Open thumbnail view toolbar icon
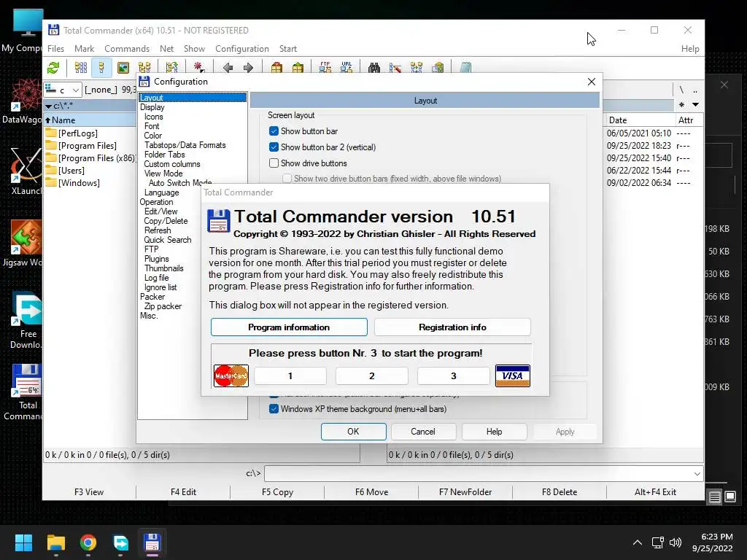The image size is (747, 560). click(123, 68)
